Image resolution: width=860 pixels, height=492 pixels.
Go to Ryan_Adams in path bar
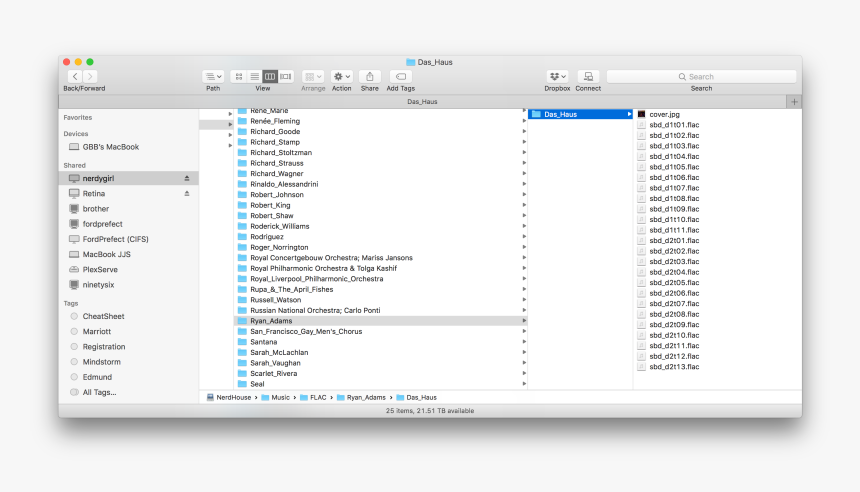tap(361, 398)
